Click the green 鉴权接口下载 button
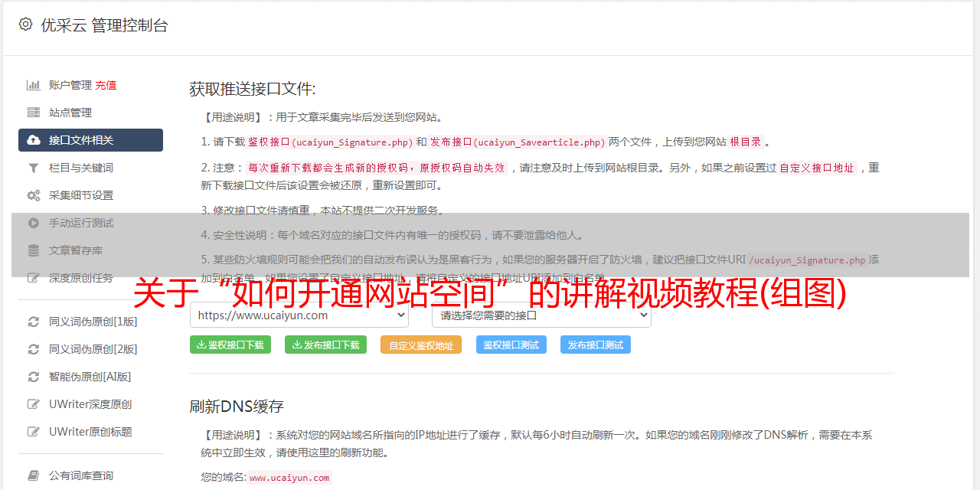Screen dimensions: 980x490 230,345
